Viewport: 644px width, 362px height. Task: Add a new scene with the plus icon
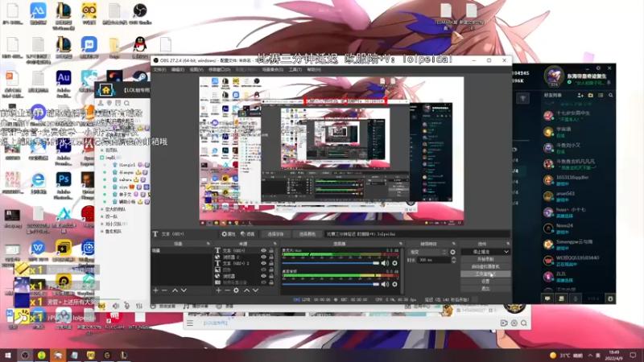click(x=155, y=290)
